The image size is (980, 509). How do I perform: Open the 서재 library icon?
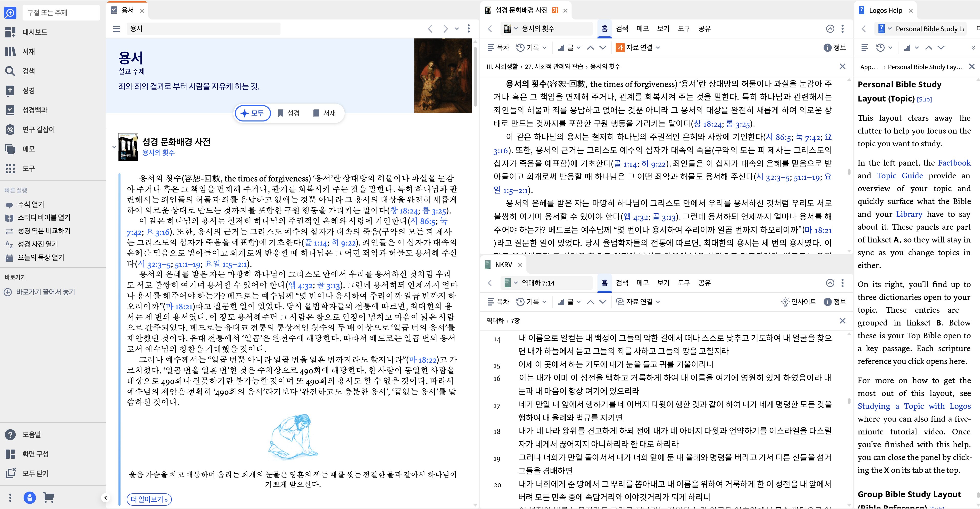10,51
